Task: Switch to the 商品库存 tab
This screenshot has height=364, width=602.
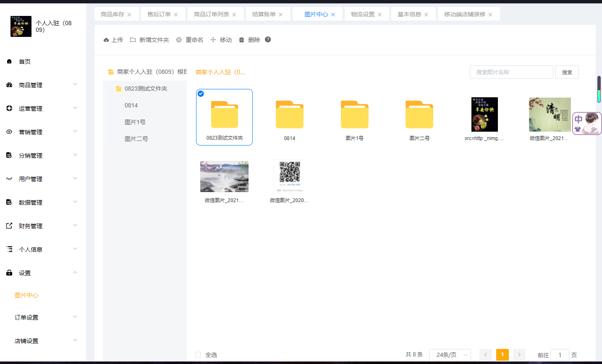Action: point(112,14)
